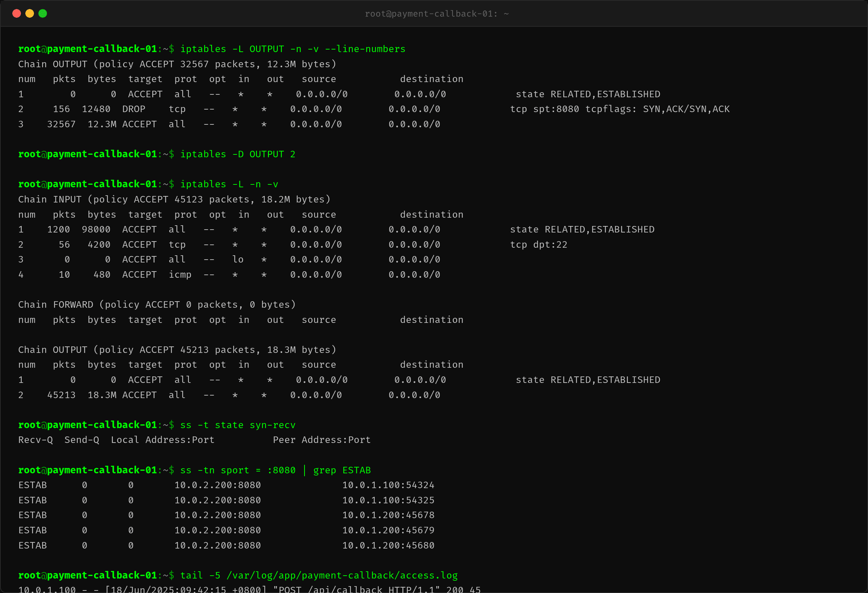Click the 12480 bytes value

[96, 109]
